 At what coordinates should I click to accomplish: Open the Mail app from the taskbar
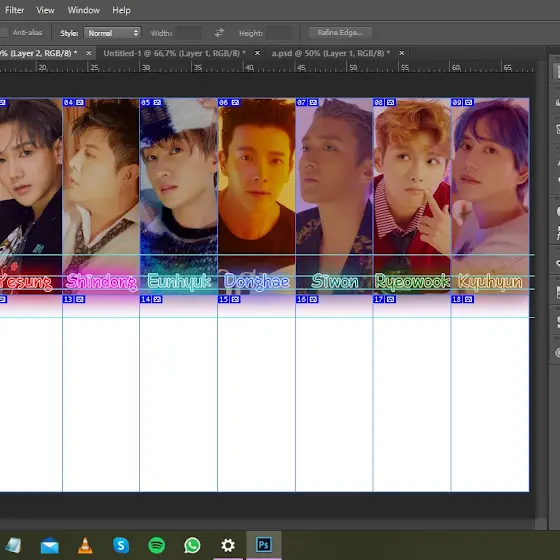[x=50, y=546]
